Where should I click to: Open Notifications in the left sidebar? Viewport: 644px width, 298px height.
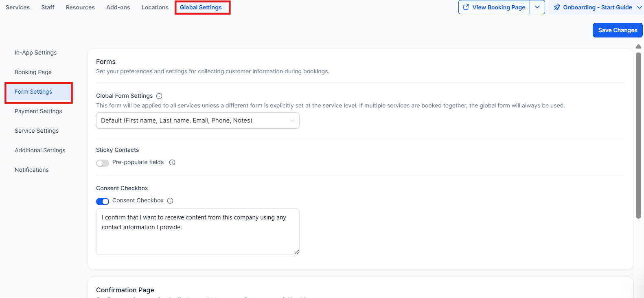[31, 170]
